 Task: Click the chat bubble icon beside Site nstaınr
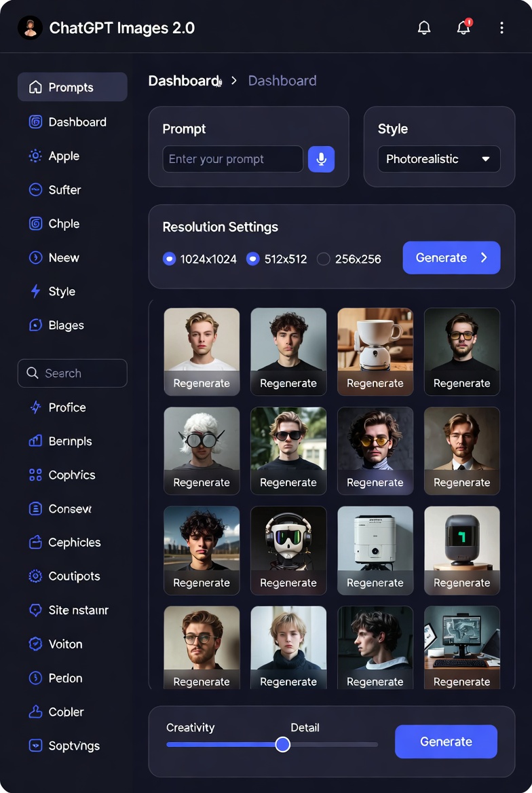[35, 610]
